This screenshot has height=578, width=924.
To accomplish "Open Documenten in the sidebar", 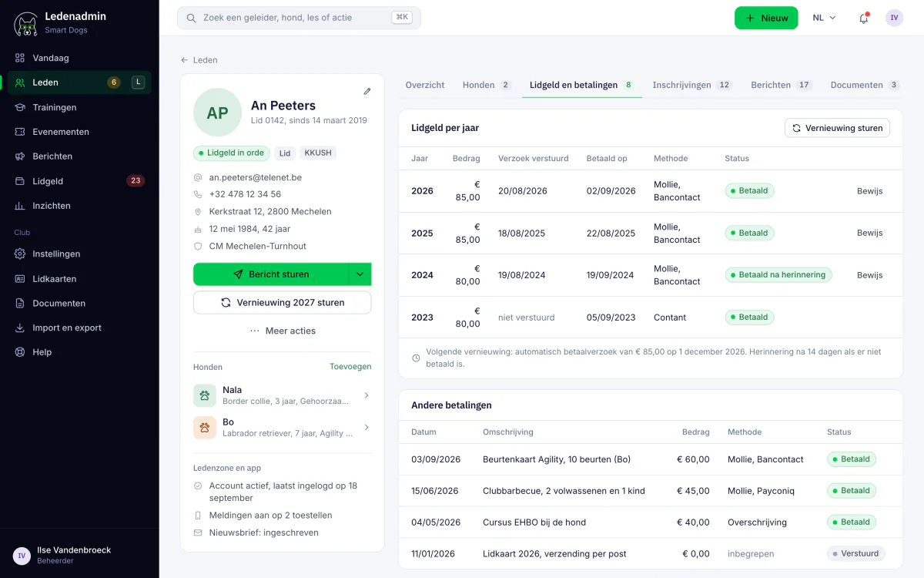I will 79,303.
